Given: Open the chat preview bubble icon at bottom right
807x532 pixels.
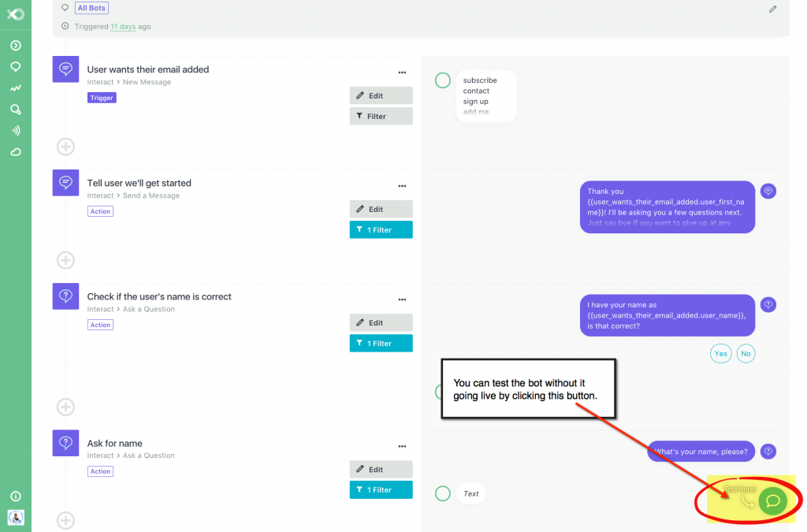Looking at the screenshot, I should point(772,500).
